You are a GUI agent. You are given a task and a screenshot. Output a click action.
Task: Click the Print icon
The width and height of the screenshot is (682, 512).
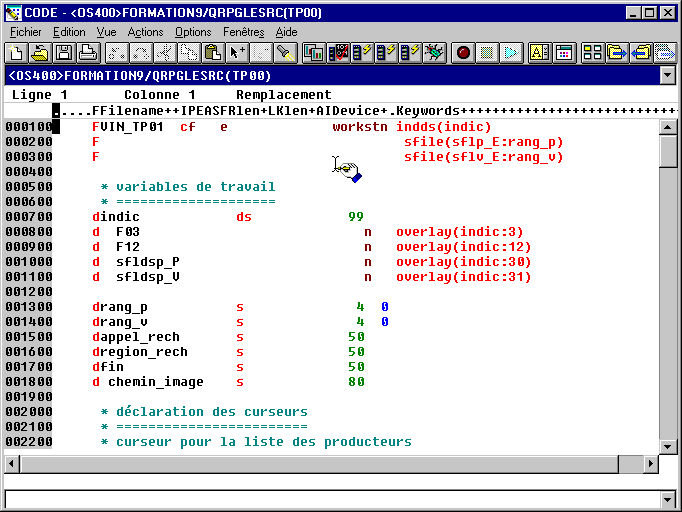tap(88, 52)
